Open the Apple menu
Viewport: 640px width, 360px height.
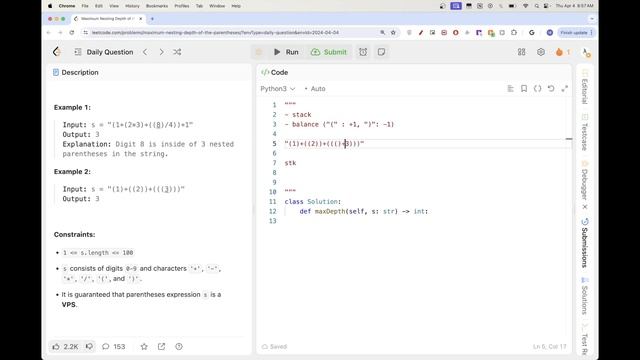50,6
